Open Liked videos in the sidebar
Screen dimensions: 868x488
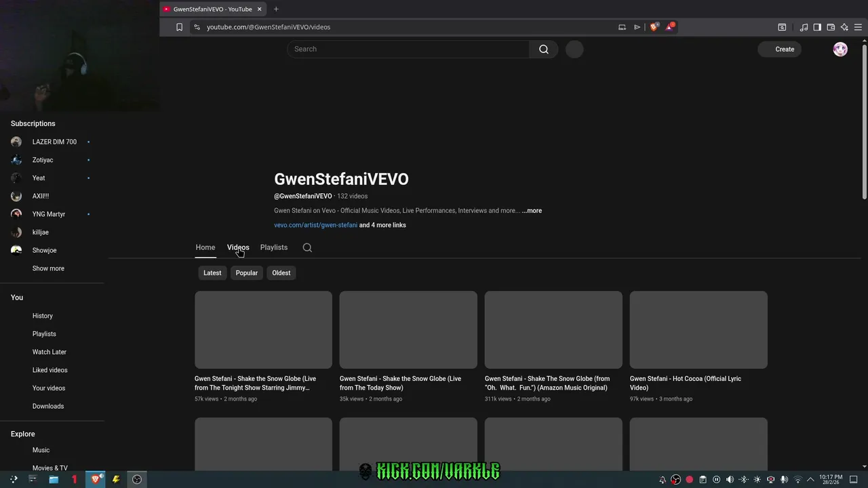click(x=50, y=370)
